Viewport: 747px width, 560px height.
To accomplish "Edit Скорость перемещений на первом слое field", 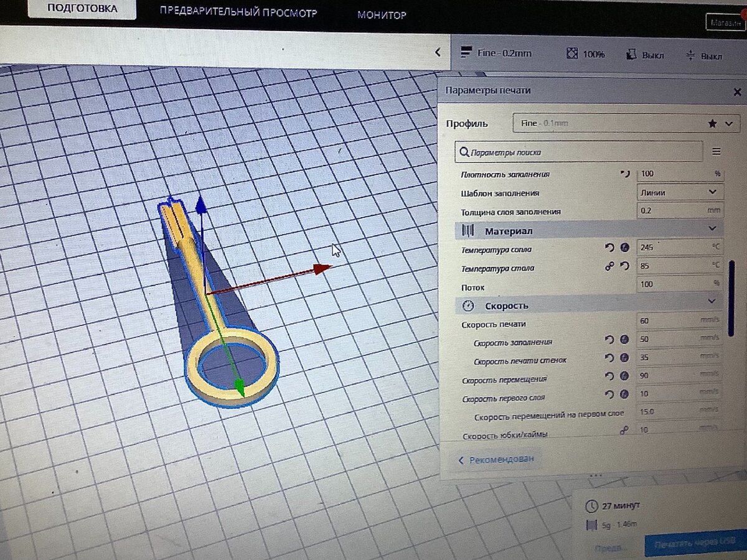I will tap(680, 411).
